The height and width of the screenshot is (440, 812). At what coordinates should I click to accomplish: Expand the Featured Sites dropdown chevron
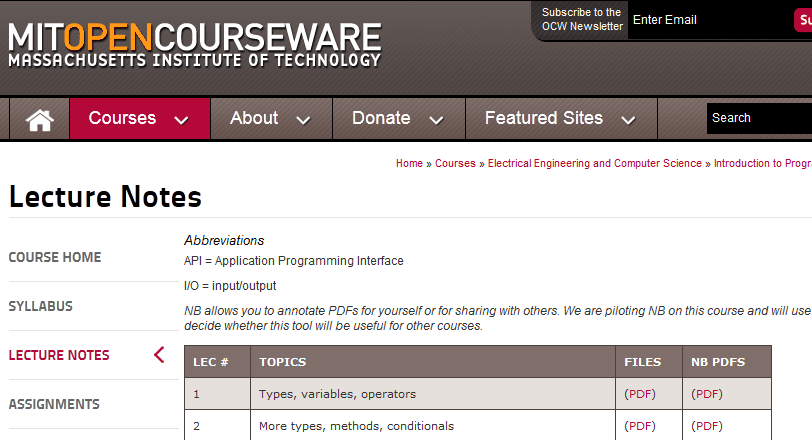[628, 121]
